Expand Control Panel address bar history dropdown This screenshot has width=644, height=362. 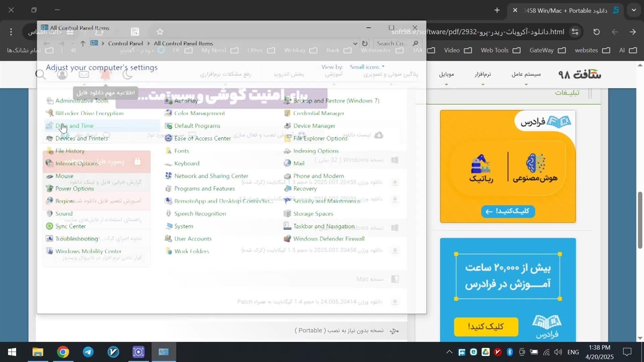point(355,43)
